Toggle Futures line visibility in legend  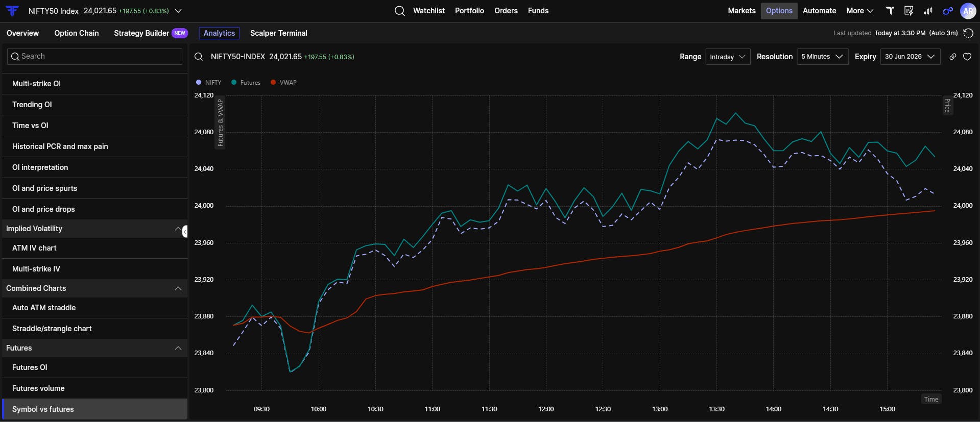pyautogui.click(x=246, y=83)
